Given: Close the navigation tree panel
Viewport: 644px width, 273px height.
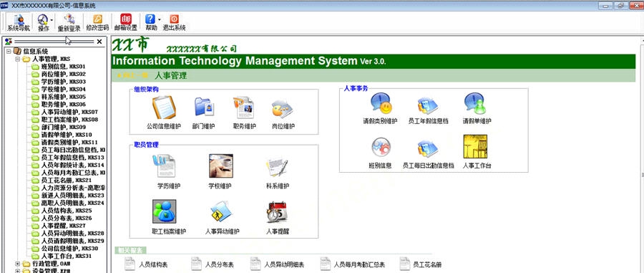Looking at the screenshot, I should tap(99, 42).
